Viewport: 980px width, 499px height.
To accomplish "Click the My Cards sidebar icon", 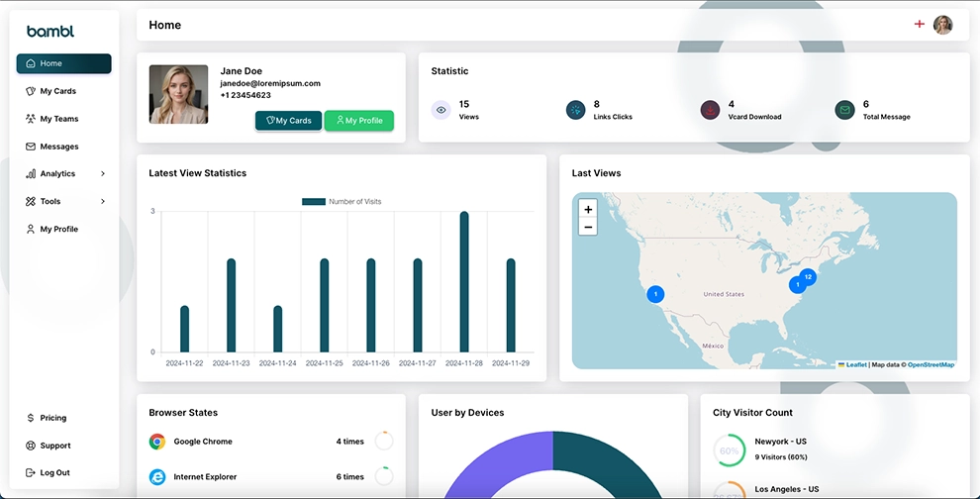I will [x=30, y=91].
